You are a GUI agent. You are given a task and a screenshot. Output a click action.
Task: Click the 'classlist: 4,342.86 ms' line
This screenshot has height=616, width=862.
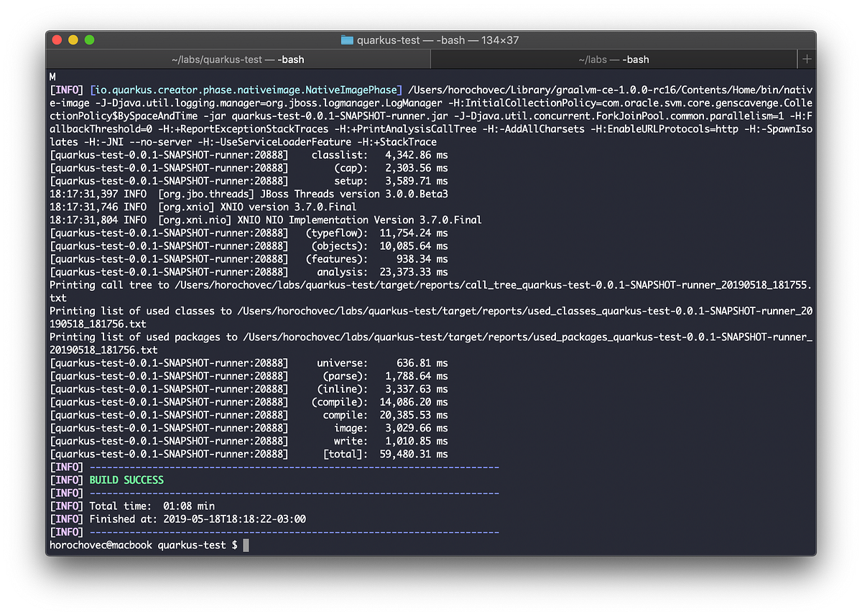(249, 155)
